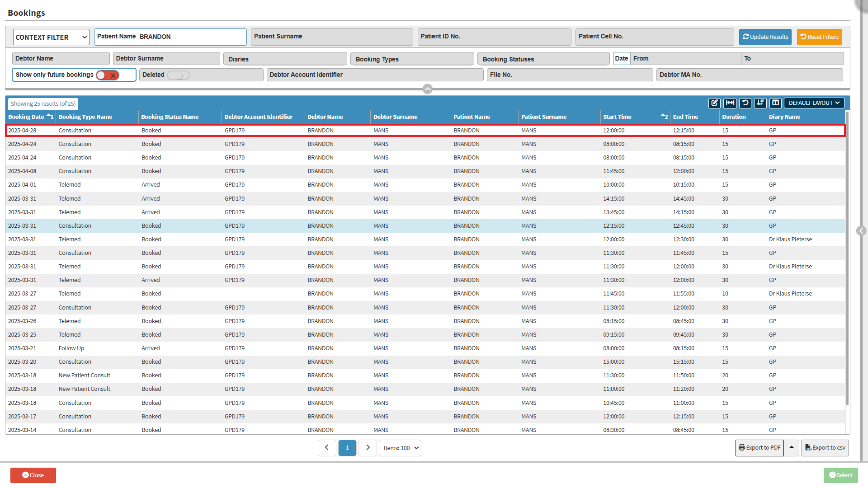The width and height of the screenshot is (868, 488).
Task: Expand Export to PDF options arrow
Action: (x=792, y=448)
